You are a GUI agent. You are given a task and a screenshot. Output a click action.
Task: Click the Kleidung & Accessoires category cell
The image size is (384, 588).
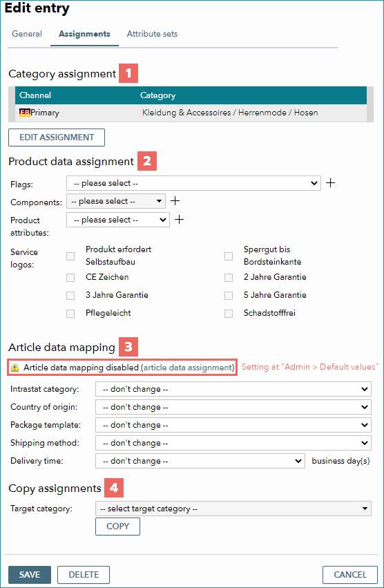coord(230,113)
